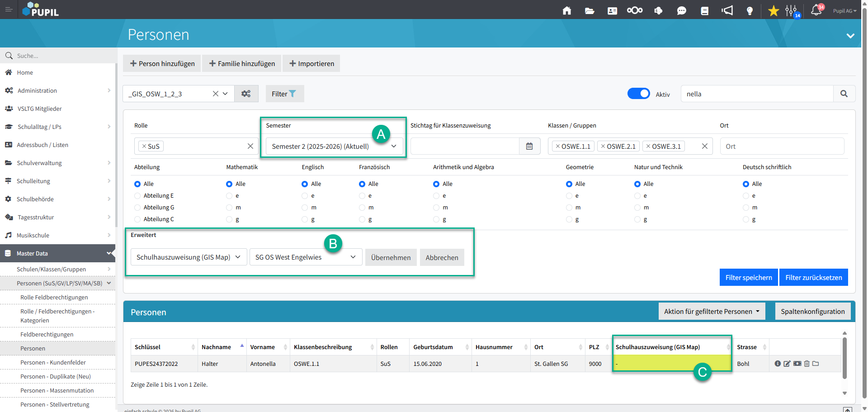Click the search magnifier next to nella
Image resolution: width=868 pixels, height=412 pixels.
(x=844, y=94)
